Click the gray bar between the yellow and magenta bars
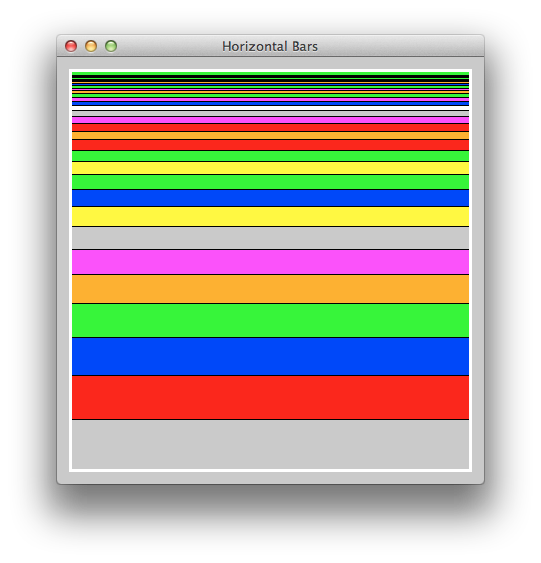Screen dimensions: 541x563 pos(270,238)
